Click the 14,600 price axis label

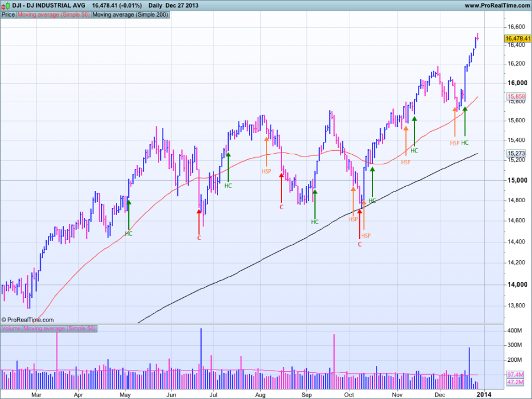[x=516, y=220]
